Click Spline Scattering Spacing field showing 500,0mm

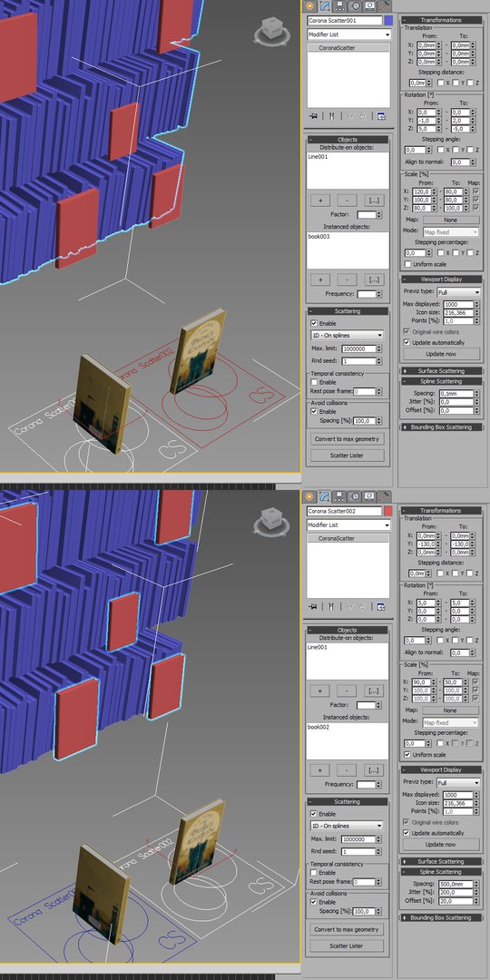[456, 884]
